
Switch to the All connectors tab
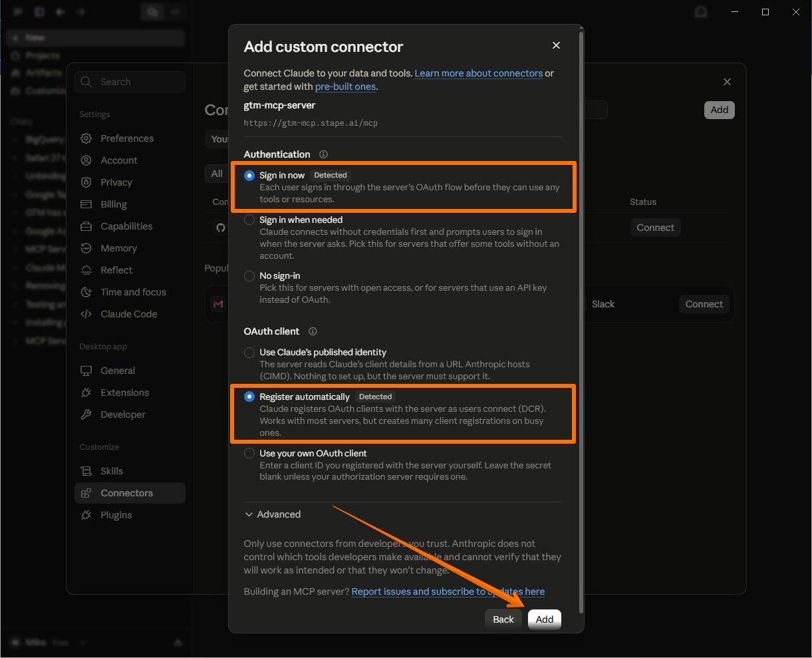coord(217,174)
